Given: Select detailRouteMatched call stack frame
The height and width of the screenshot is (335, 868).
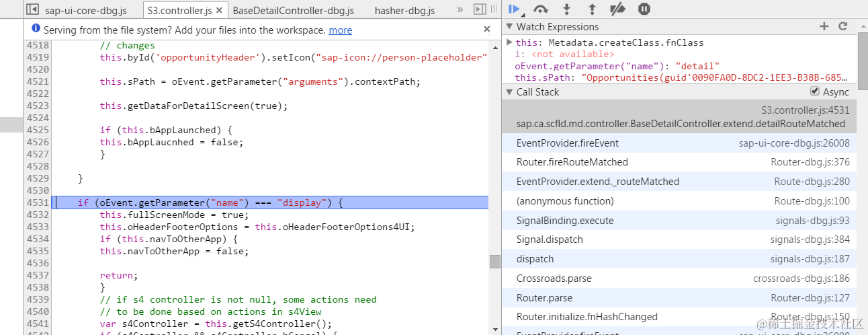Looking at the screenshot, I should click(x=679, y=116).
